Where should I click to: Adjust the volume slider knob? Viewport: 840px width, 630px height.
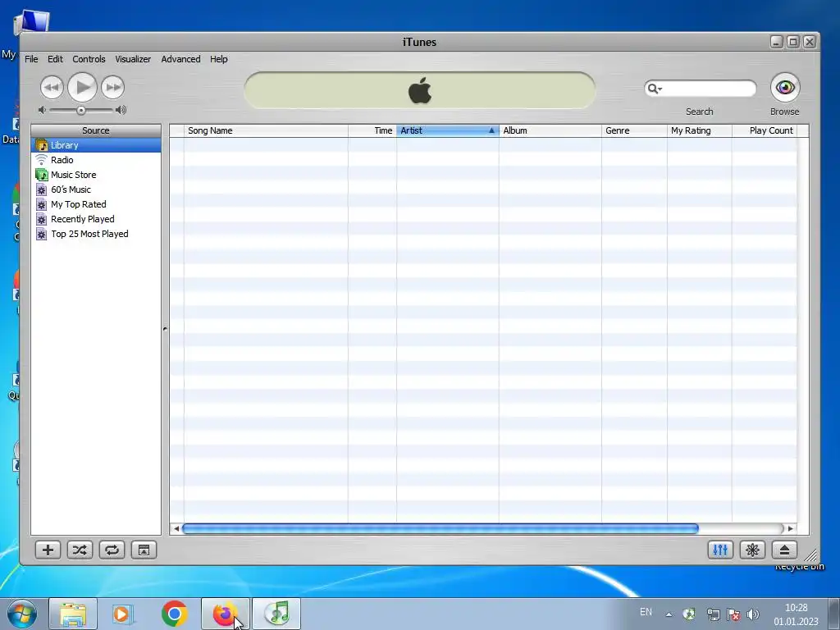81,111
